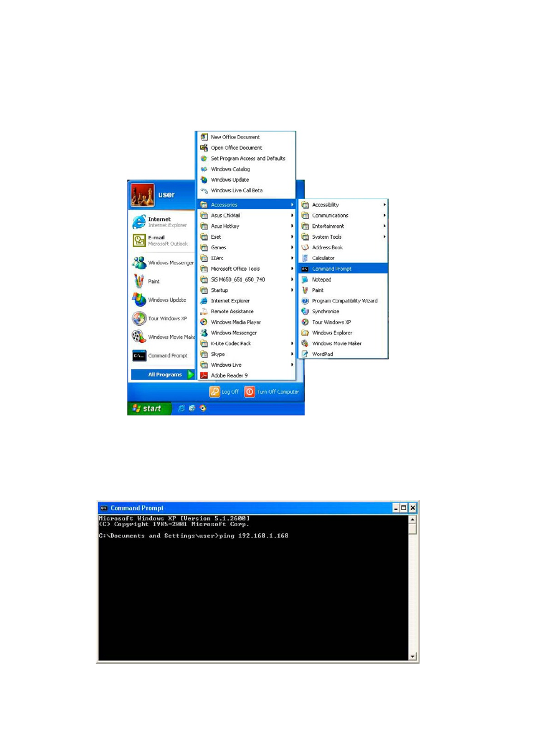533x756 pixels.
Task: Launch Internet Explorer in All Programs menu
Action: pyautogui.click(x=246, y=301)
